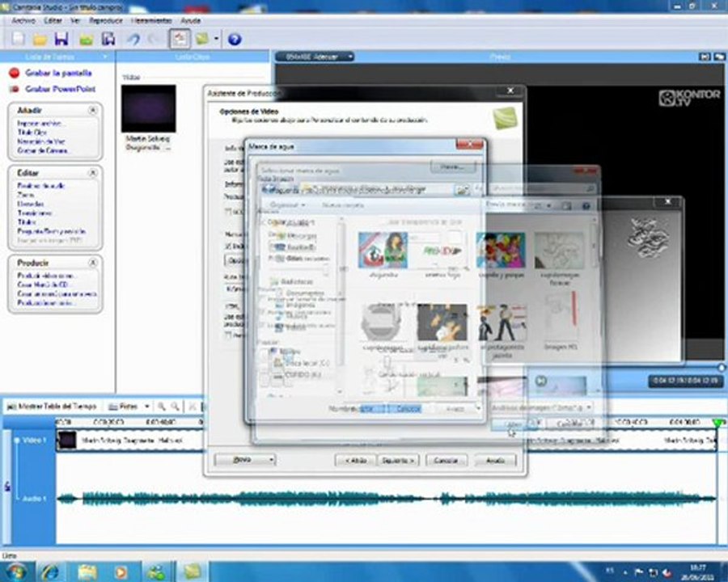Viewport: 728px width, 582px height.
Task: Click Grabar la pantalla red record icon
Action: [15, 73]
